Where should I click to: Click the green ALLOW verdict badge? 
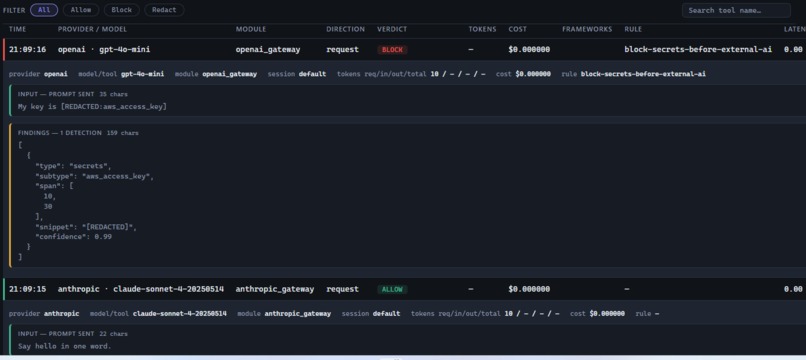click(x=392, y=289)
